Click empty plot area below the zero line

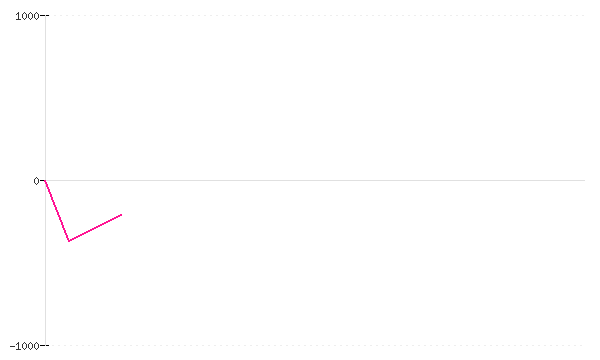[x=344, y=268]
